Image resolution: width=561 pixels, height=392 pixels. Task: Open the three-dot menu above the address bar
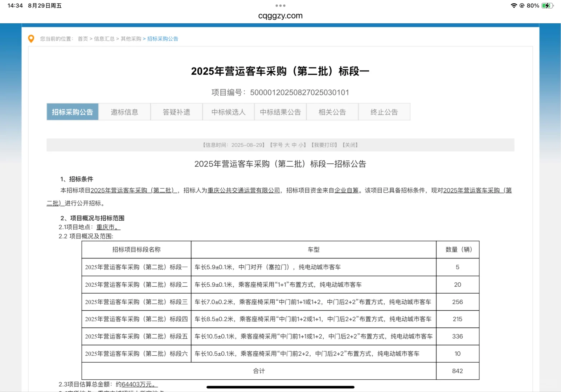pyautogui.click(x=280, y=5)
